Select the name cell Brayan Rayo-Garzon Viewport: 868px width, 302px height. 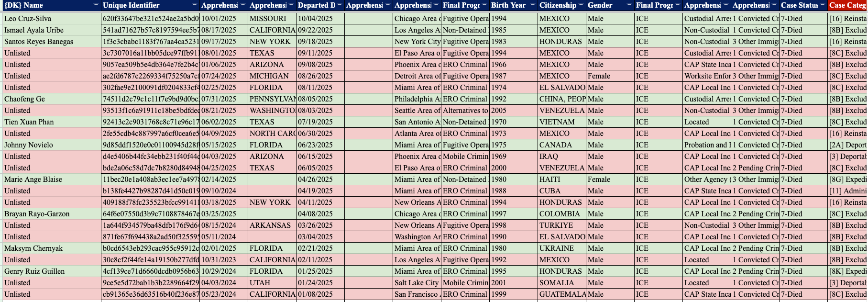(x=52, y=214)
